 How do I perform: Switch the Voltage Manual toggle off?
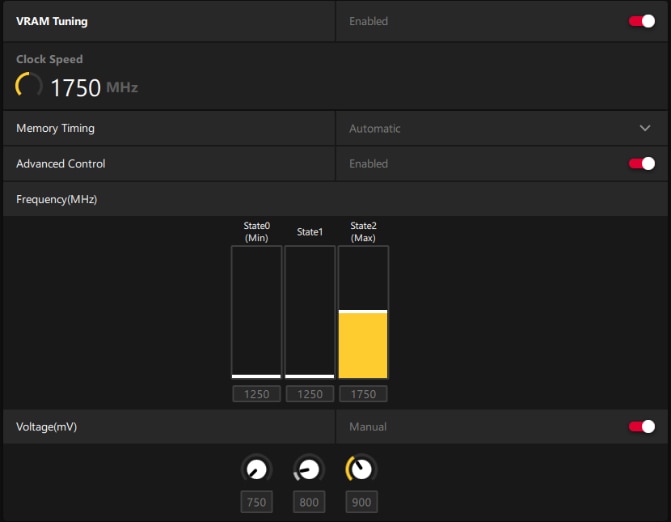click(x=641, y=427)
